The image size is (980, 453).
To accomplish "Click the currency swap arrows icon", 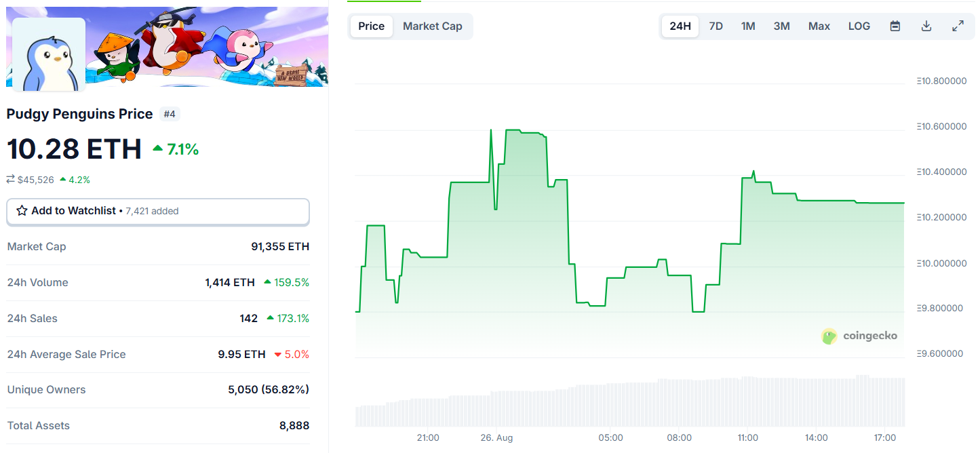I will pyautogui.click(x=11, y=180).
